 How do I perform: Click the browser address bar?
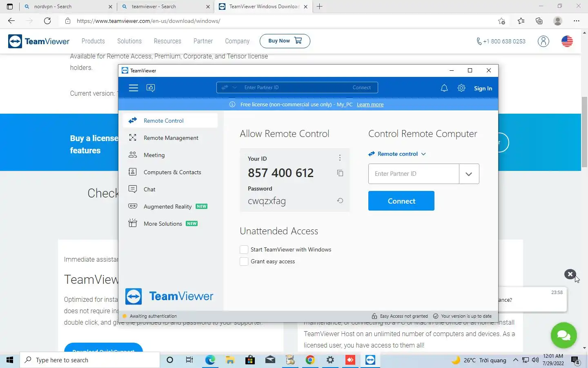(x=282, y=21)
